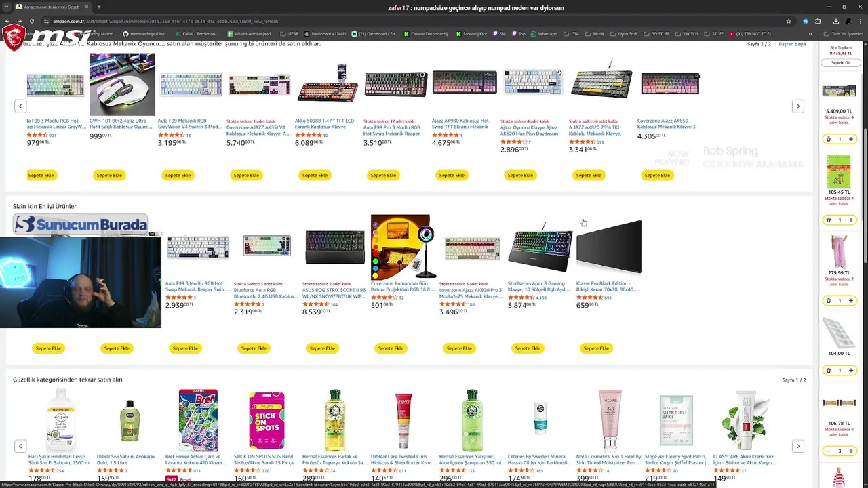The width and height of the screenshot is (868, 488).
Task: Show previous items in Güzellik carousel
Action: tap(20, 446)
